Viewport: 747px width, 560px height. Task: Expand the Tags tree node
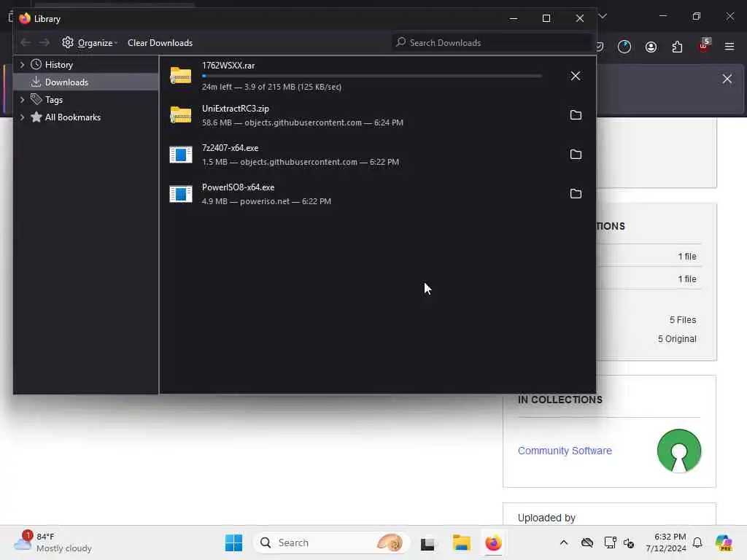pos(22,99)
